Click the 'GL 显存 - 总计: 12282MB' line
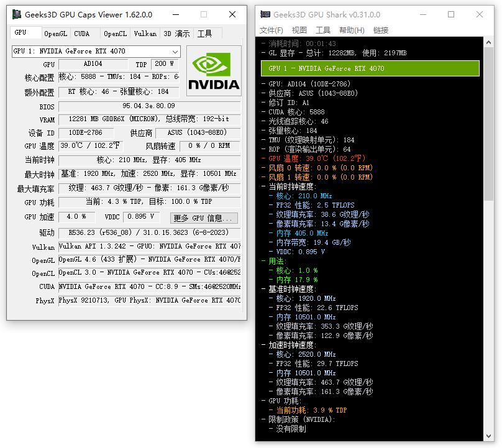Viewport: 502px width, 448px height. pyautogui.click(x=334, y=53)
